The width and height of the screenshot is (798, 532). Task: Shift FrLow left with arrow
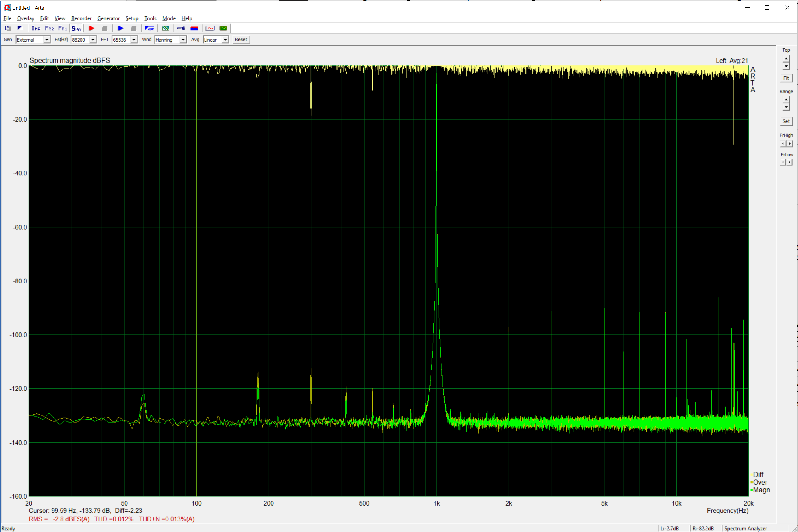[x=783, y=162]
